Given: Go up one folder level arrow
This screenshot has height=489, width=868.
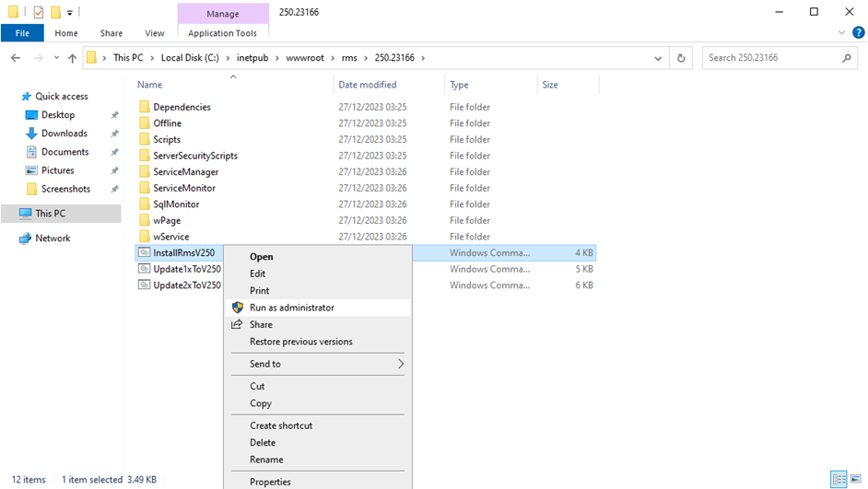Looking at the screenshot, I should pyautogui.click(x=73, y=58).
